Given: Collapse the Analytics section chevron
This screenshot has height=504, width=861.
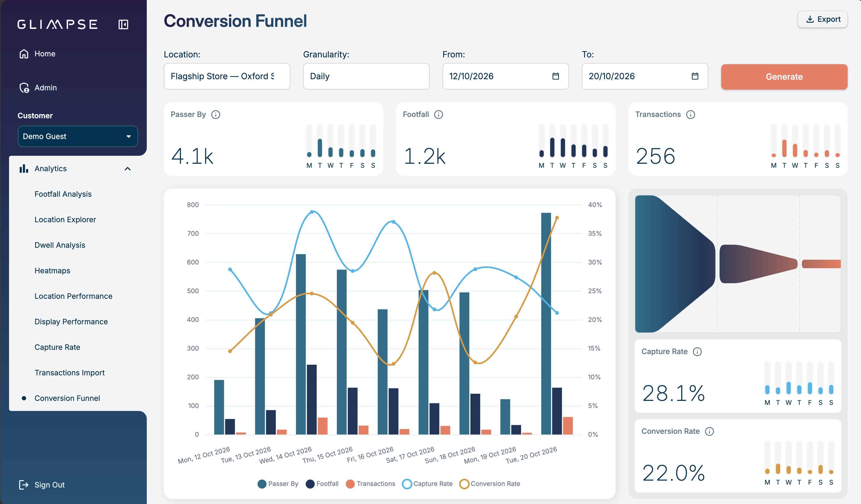Looking at the screenshot, I should [x=128, y=169].
